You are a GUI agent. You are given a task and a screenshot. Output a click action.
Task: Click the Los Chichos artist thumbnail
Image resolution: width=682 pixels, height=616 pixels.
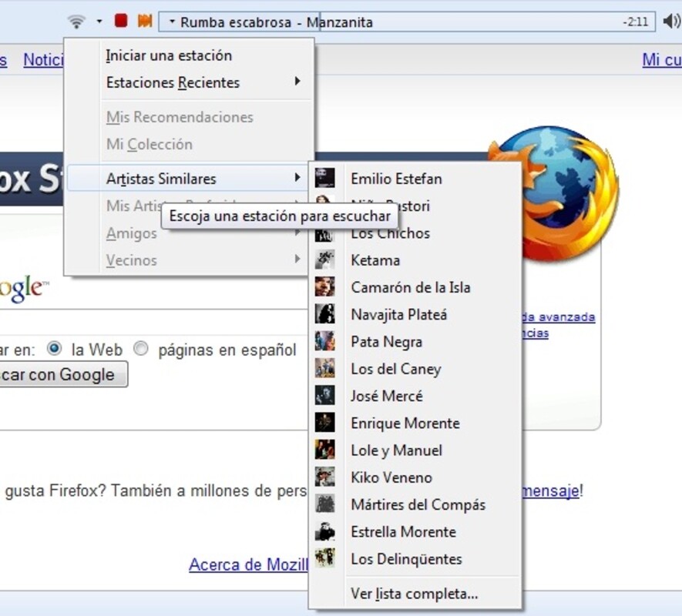point(325,235)
